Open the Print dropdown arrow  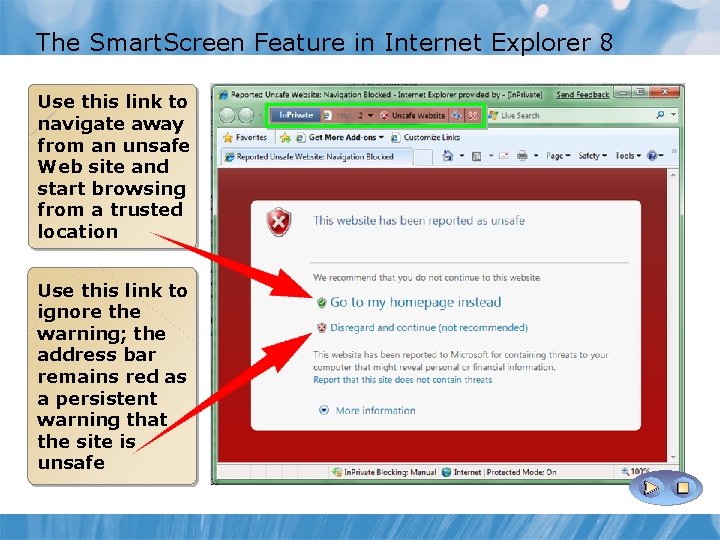pos(535,156)
